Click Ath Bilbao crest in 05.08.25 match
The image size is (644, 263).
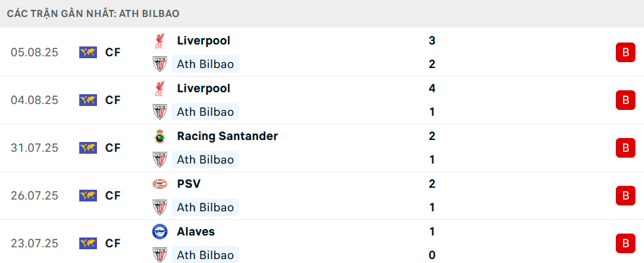(159, 64)
